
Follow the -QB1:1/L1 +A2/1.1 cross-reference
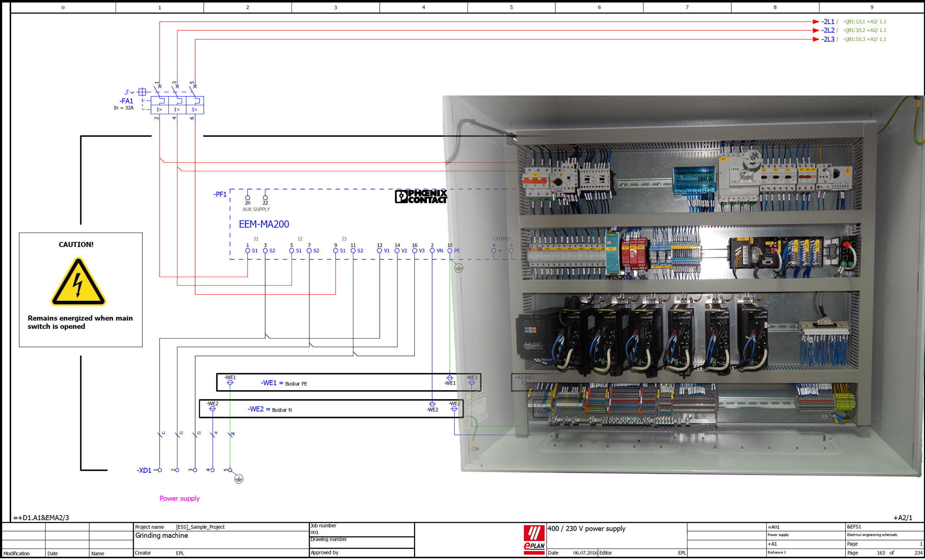(x=864, y=22)
